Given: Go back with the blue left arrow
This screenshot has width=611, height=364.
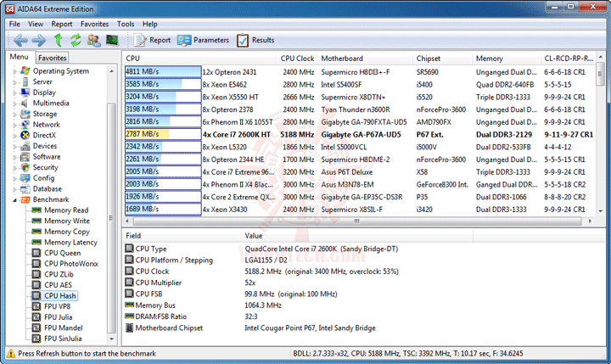Looking at the screenshot, I should point(20,40).
